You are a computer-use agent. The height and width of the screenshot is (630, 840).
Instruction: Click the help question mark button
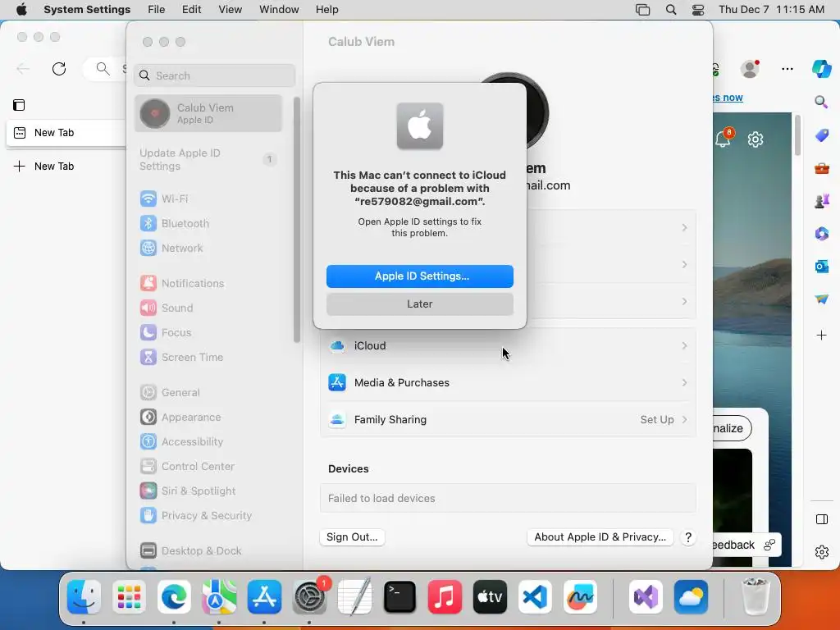pyautogui.click(x=688, y=537)
